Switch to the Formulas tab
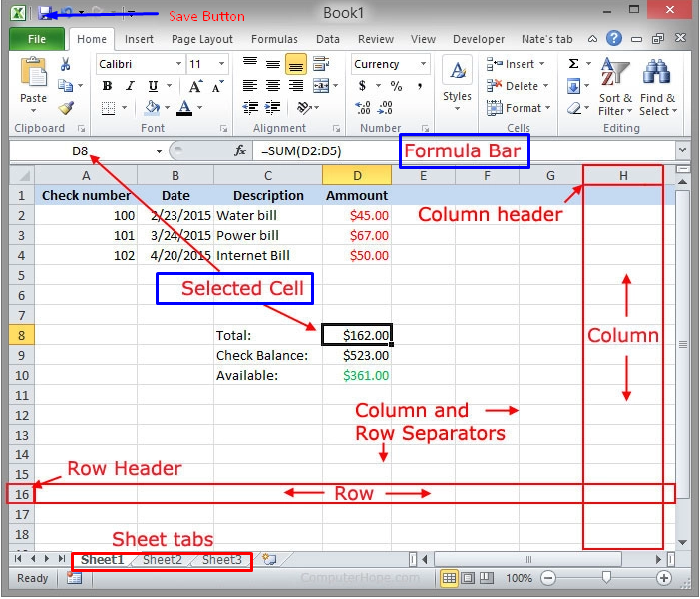This screenshot has height=599, width=700. (274, 39)
